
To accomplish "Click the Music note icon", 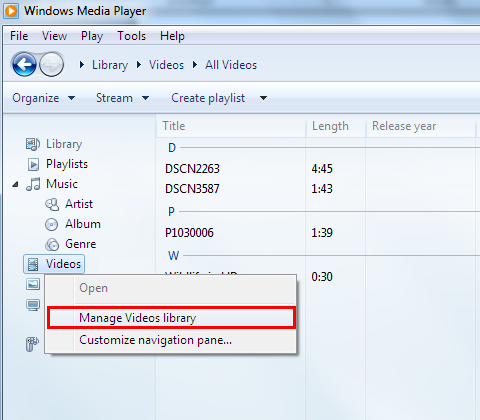I will pos(33,184).
